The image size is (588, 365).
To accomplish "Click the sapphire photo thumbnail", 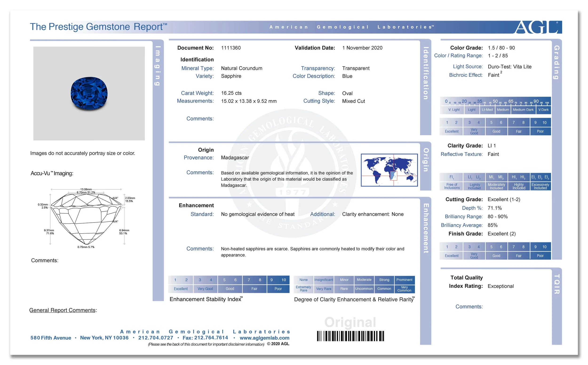I will 88,93.
